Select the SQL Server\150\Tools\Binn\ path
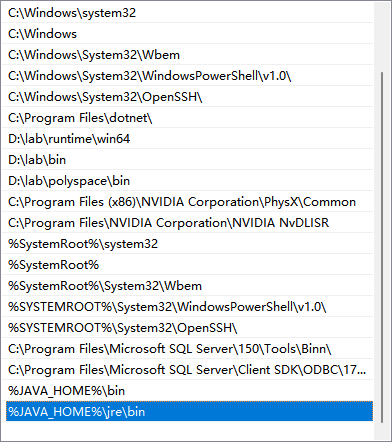 [x=188, y=348]
